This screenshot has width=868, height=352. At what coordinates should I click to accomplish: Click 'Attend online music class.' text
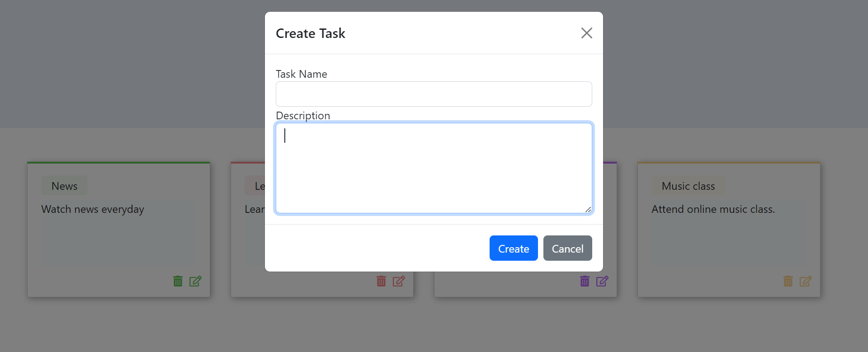[713, 209]
